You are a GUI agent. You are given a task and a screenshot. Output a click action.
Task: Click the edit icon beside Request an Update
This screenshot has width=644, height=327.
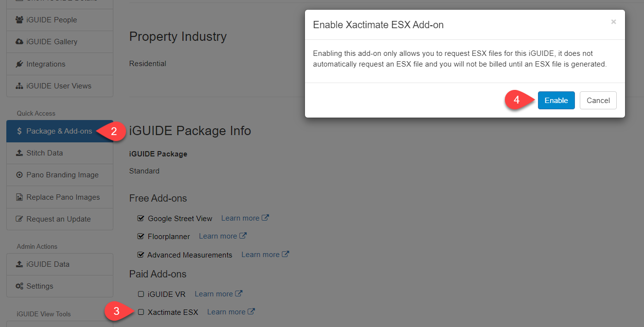pyautogui.click(x=19, y=219)
